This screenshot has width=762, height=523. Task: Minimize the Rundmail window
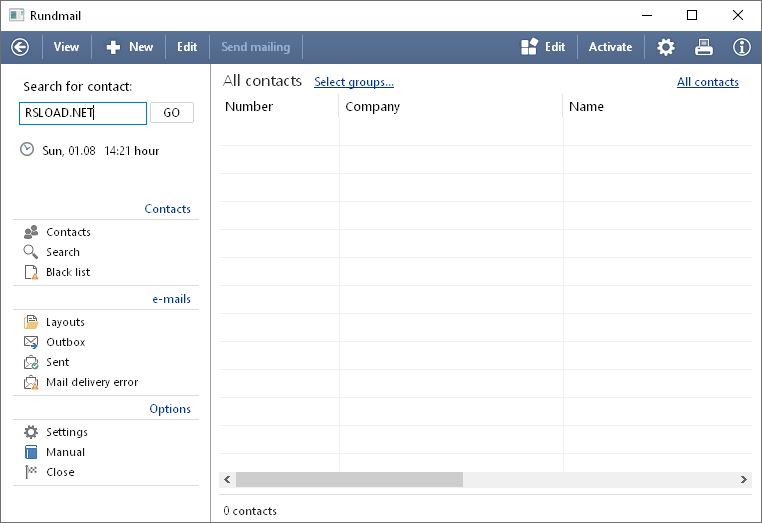[x=647, y=16]
